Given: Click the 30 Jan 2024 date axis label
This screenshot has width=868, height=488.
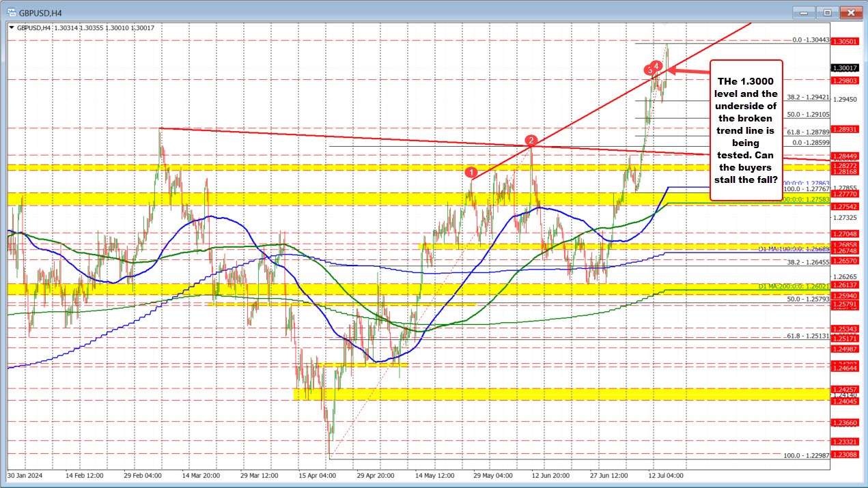Looking at the screenshot, I should (25, 475).
